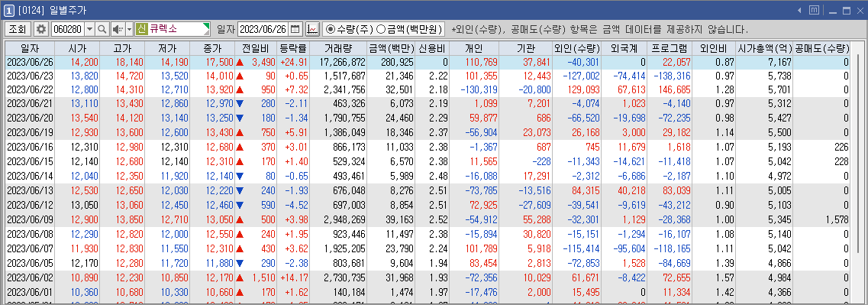Click the 큐렉소 stock name field
Image resolution: width=868 pixels, height=305 pixels.
(173, 29)
